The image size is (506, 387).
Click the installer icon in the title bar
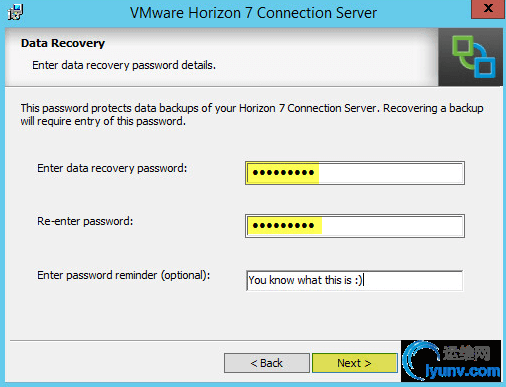pos(15,12)
